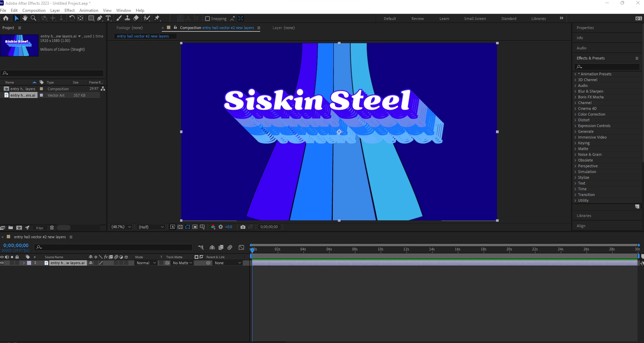Screen dimensions: 644x343
Task: Toggle mask and shape path visibility
Action: (x=188, y=227)
